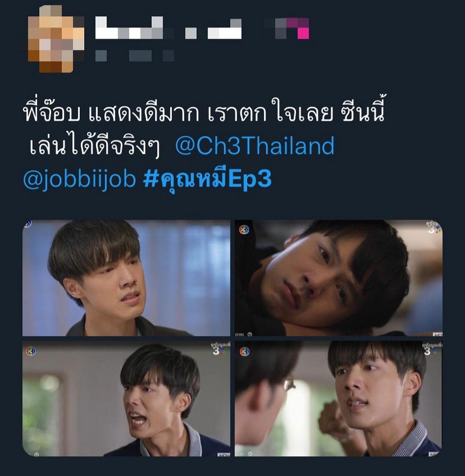Tap the 3+ watermark in top-right photo
This screenshot has height=476, width=465.
click(x=433, y=228)
